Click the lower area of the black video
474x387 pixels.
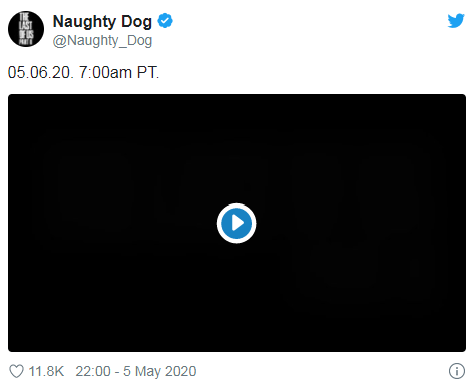coord(237,300)
